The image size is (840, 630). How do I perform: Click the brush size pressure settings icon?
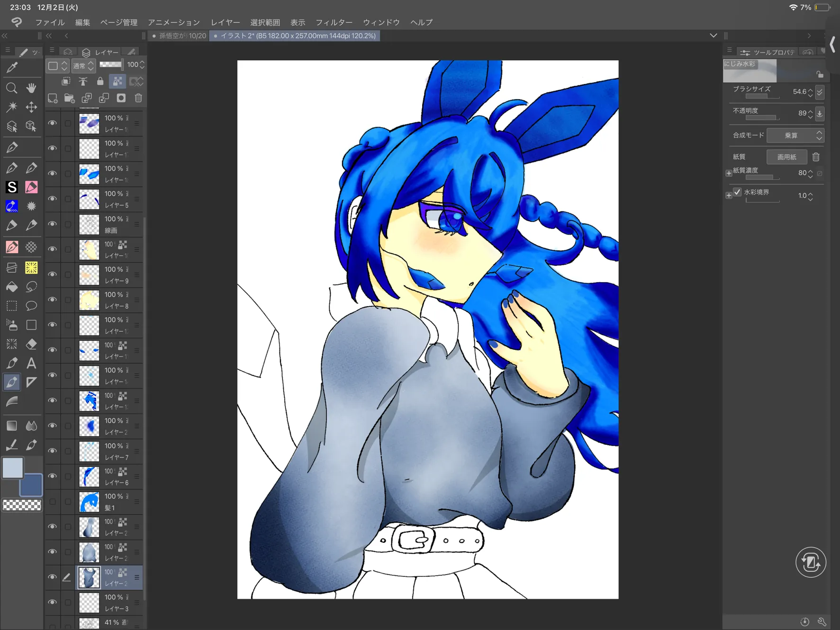tap(820, 92)
